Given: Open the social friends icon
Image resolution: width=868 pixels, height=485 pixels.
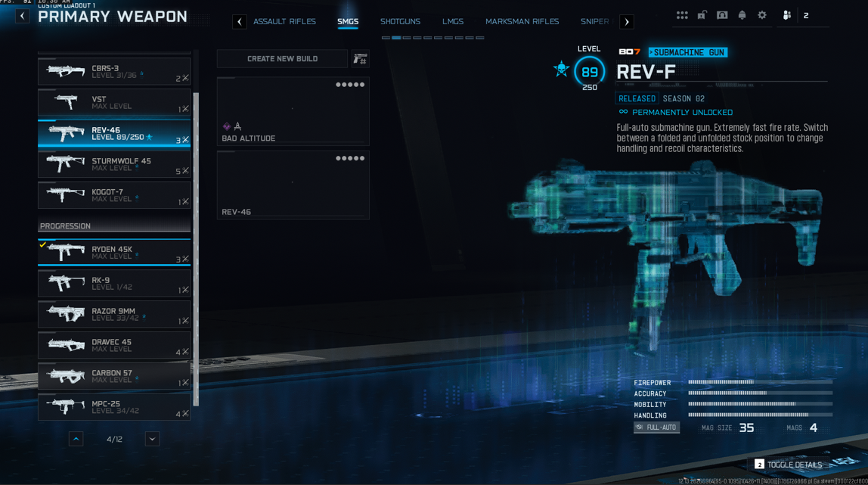Looking at the screenshot, I should (786, 15).
